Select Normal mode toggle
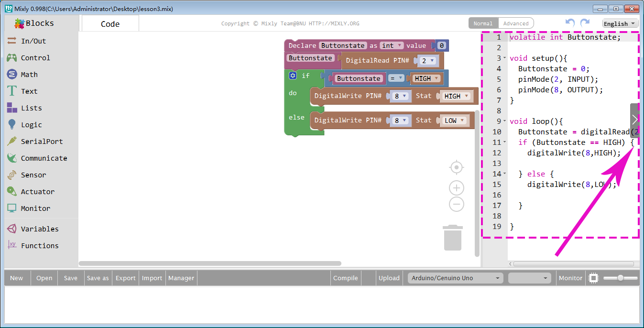This screenshot has width=644, height=328. pyautogui.click(x=483, y=23)
